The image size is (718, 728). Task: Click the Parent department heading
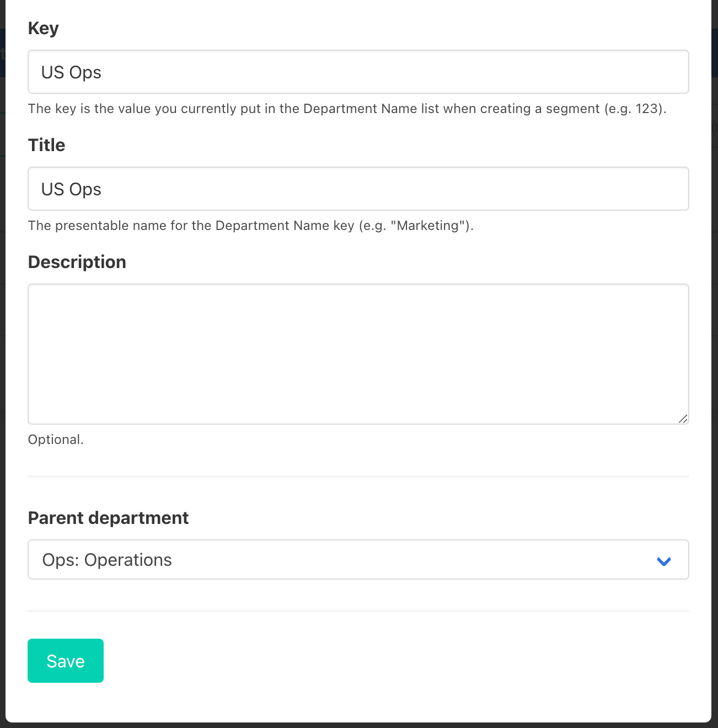click(109, 518)
